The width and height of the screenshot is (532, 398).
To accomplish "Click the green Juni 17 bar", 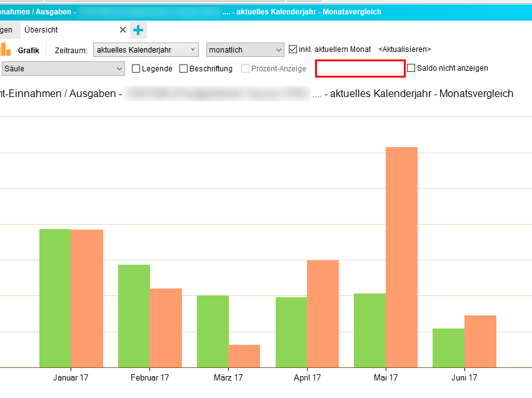I will click(x=448, y=348).
